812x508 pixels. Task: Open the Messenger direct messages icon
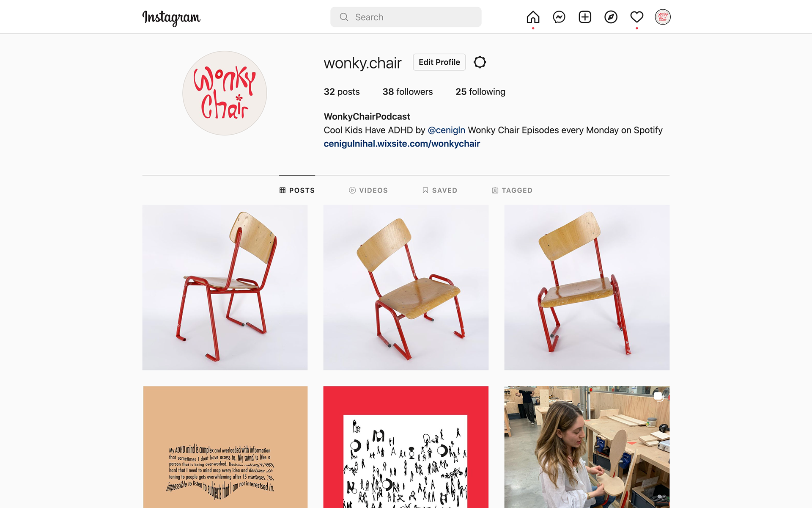(x=559, y=17)
